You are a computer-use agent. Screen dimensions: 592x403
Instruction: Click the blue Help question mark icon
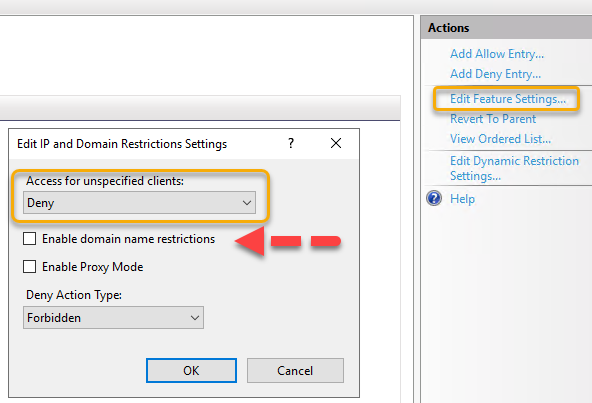[434, 198]
